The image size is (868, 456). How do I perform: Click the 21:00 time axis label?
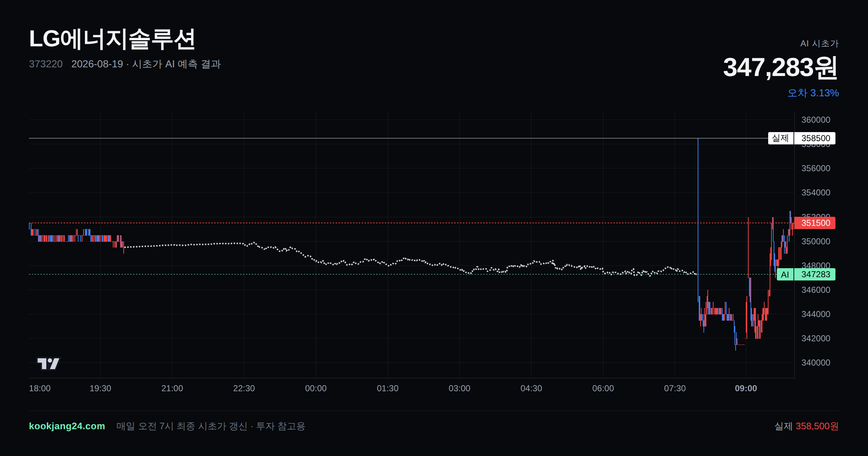tap(172, 388)
